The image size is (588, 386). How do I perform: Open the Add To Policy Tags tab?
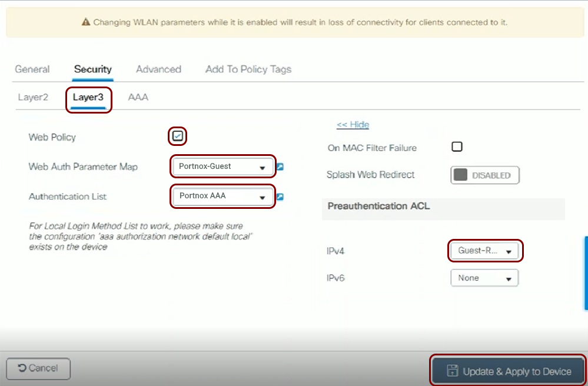click(x=248, y=69)
